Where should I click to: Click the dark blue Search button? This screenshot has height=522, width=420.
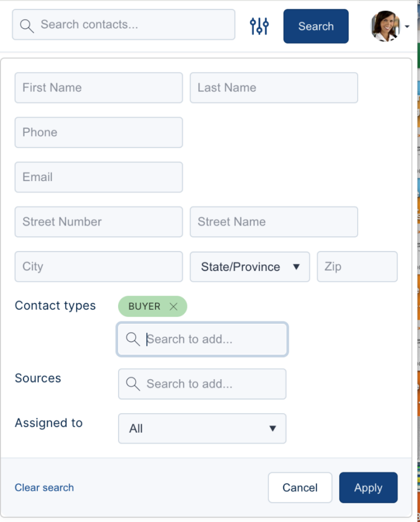[x=316, y=26]
